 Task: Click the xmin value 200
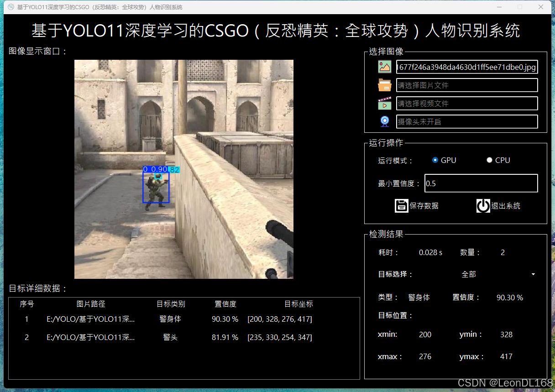(425, 335)
